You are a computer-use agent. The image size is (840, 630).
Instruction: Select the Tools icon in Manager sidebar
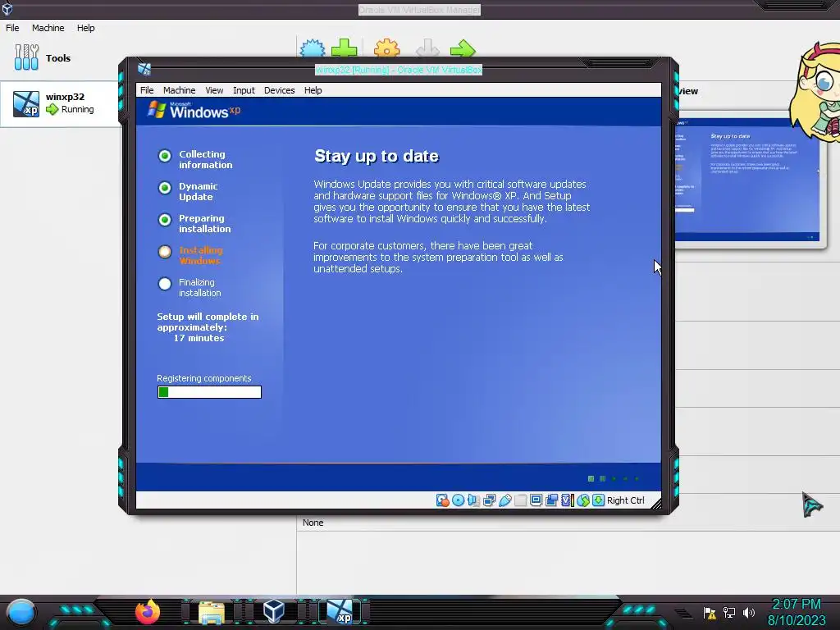[26, 57]
